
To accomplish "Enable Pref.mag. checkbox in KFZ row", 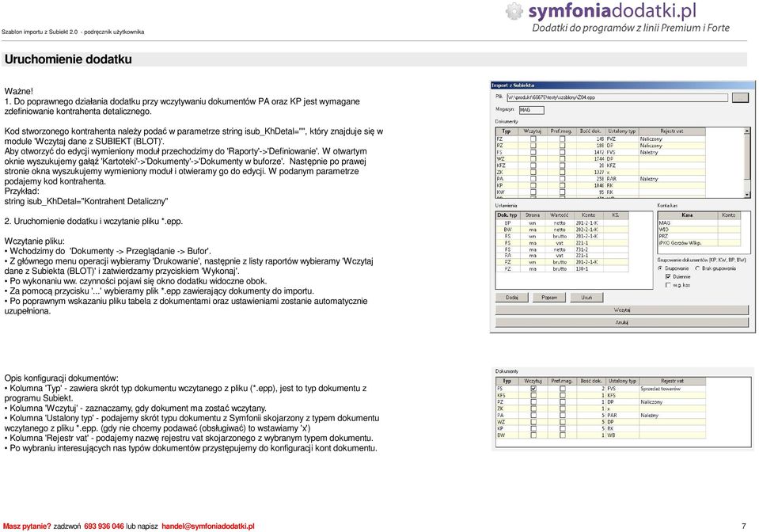I will (562, 165).
